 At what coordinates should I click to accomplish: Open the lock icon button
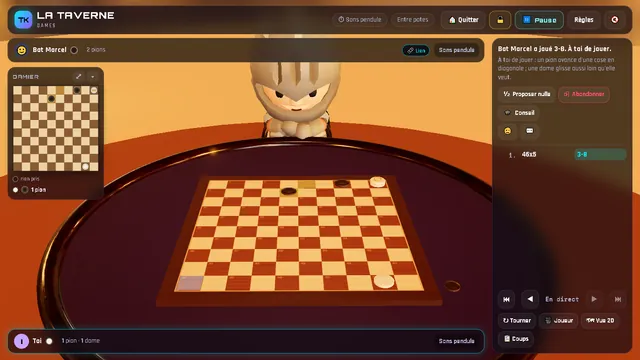[x=500, y=20]
